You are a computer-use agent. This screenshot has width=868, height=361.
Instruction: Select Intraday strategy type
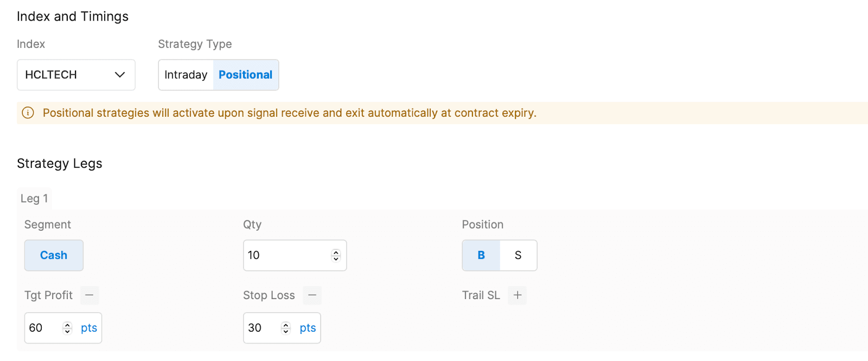click(186, 75)
